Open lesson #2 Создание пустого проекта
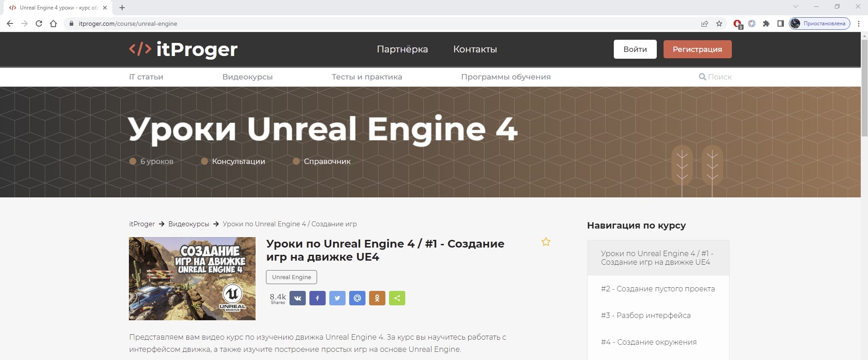This screenshot has width=868, height=360. click(x=658, y=289)
